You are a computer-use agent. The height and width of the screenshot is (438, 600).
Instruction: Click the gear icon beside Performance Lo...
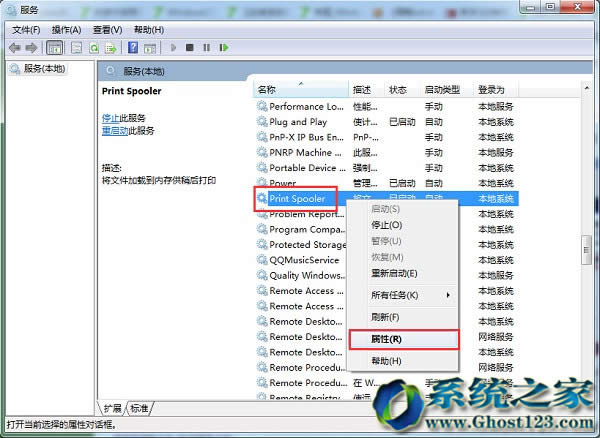coord(262,106)
